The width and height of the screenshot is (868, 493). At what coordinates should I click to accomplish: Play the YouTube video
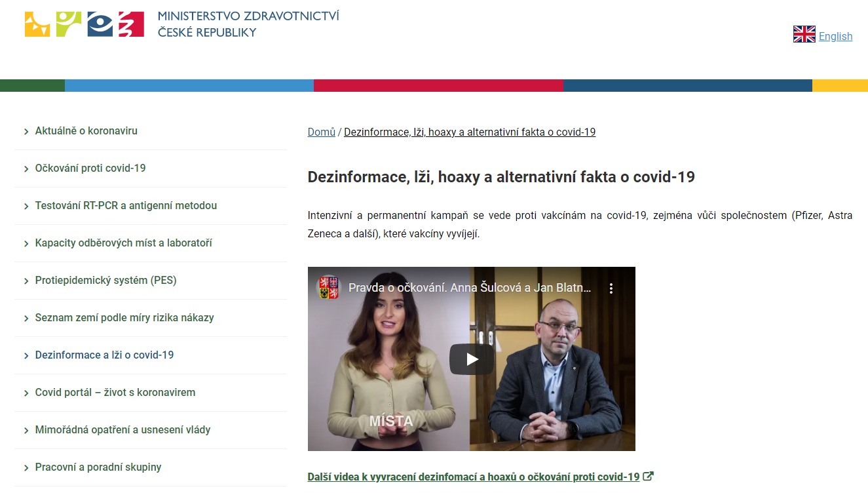pyautogui.click(x=472, y=359)
